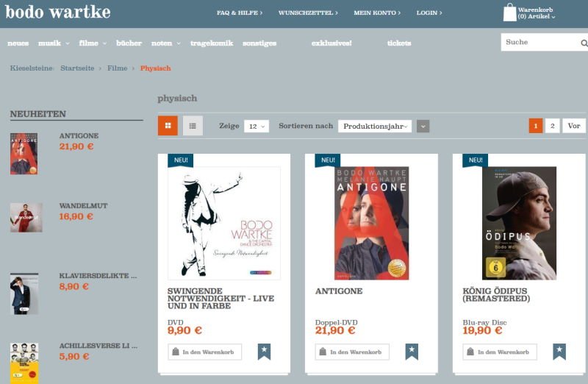This screenshot has width=588, height=384.
Task: Toggle sort direction arrow button
Action: tap(423, 126)
